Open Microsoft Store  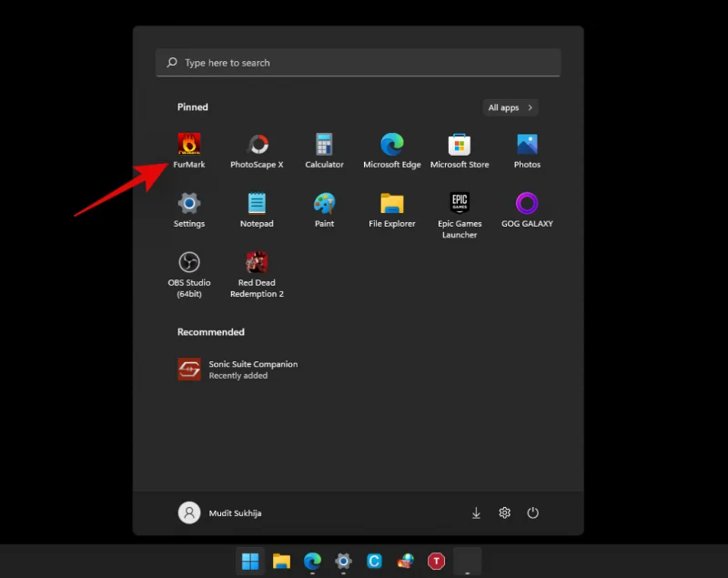pyautogui.click(x=460, y=144)
